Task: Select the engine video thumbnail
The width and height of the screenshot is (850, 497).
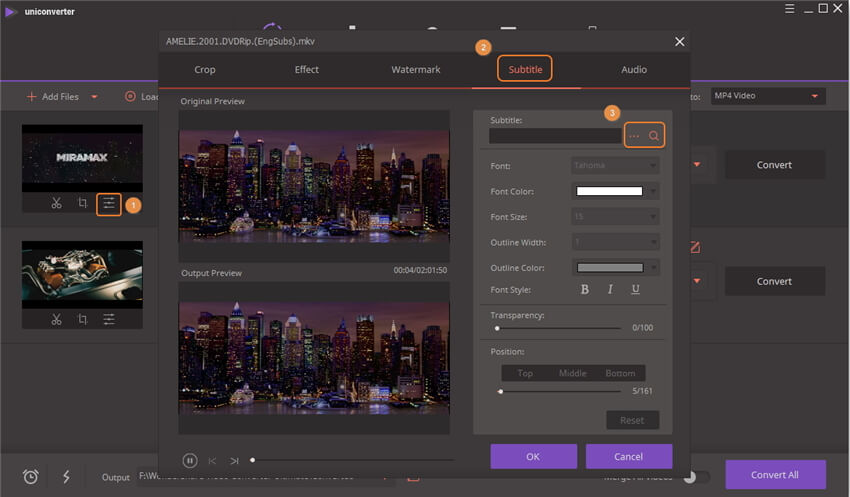Action: pos(82,274)
